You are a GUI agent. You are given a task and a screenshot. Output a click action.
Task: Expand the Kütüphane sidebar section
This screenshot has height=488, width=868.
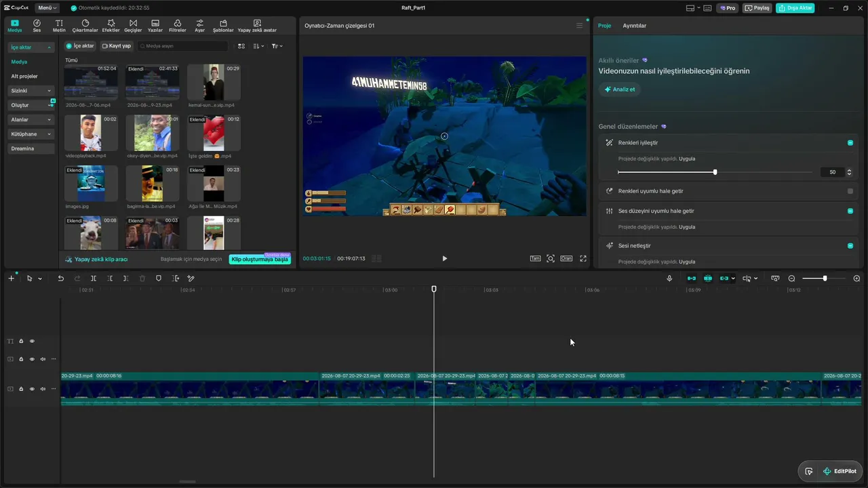tap(49, 134)
